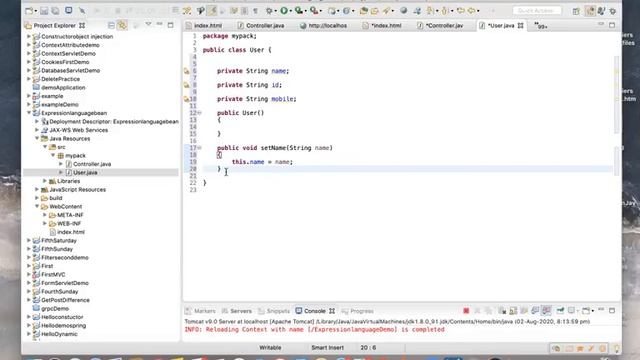
Task: Maximize the Project Explorer view
Action: (x=171, y=25)
